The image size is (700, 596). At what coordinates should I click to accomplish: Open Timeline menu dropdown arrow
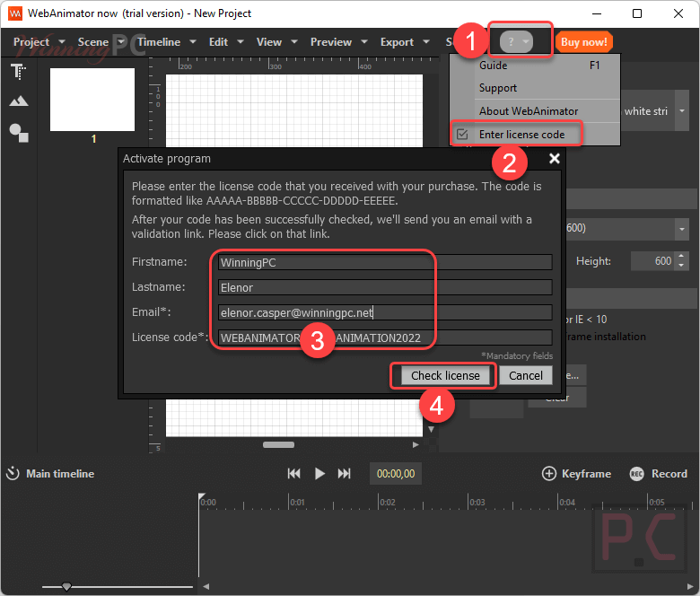point(193,42)
